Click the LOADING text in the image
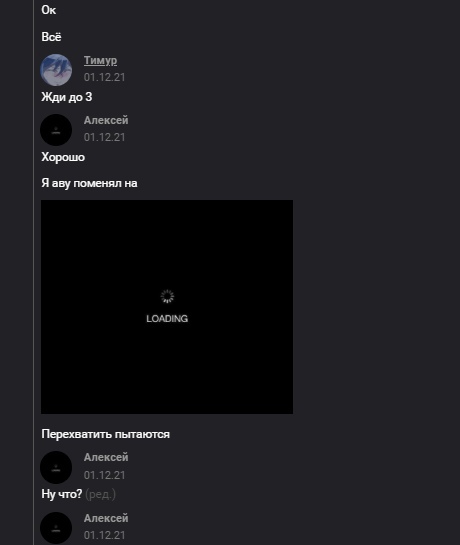This screenshot has height=545, width=460. [167, 319]
